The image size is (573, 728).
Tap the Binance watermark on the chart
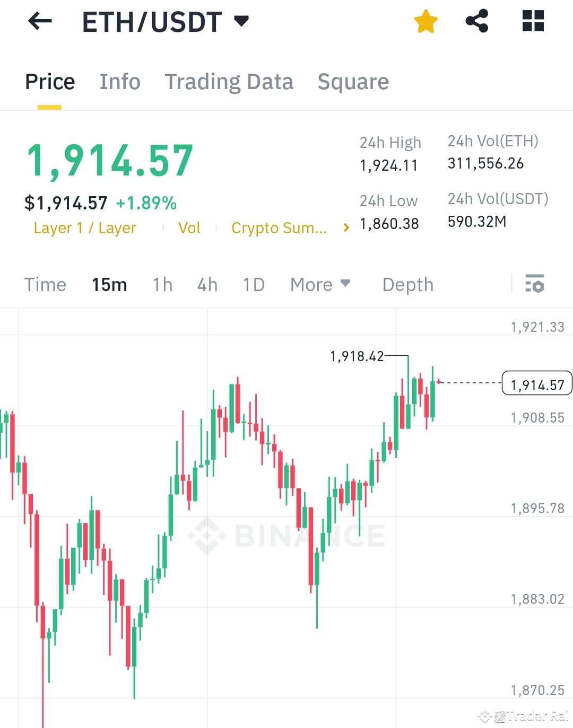(286, 534)
